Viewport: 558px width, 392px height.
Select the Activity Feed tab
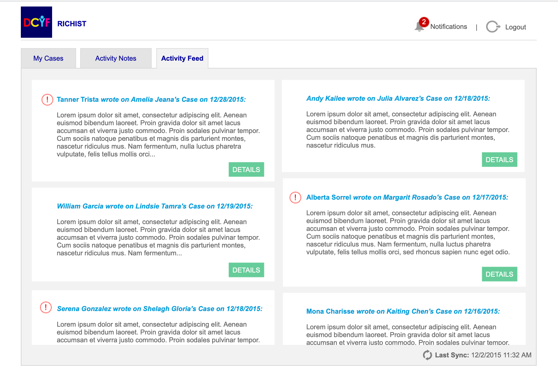[x=182, y=58]
